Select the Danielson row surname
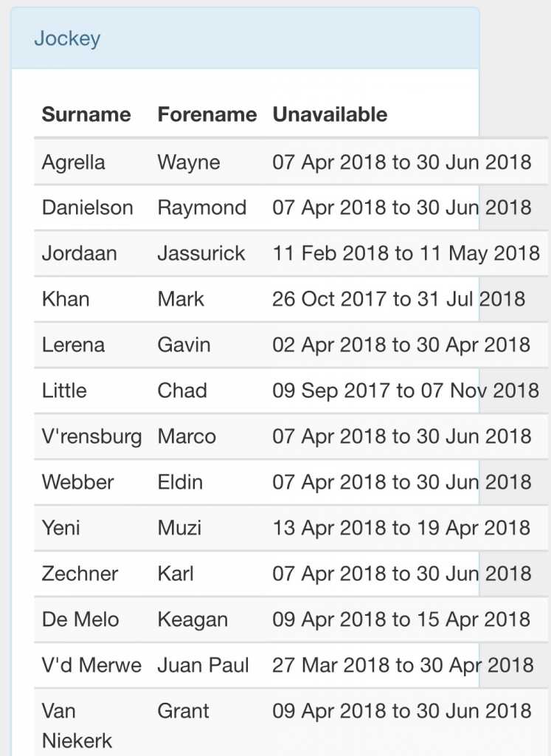The height and width of the screenshot is (756, 551). coord(88,207)
